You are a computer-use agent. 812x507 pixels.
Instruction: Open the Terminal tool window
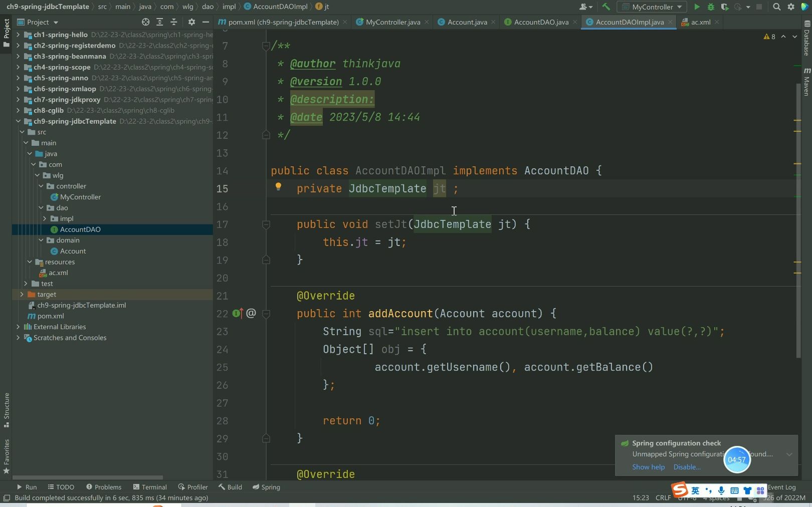point(150,487)
